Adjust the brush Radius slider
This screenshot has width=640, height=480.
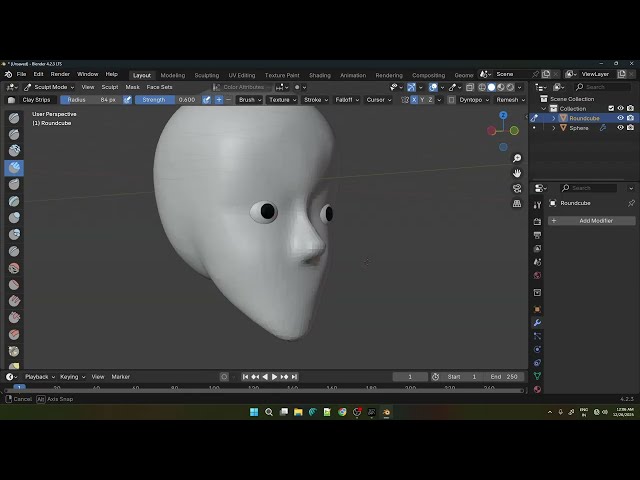pos(91,100)
